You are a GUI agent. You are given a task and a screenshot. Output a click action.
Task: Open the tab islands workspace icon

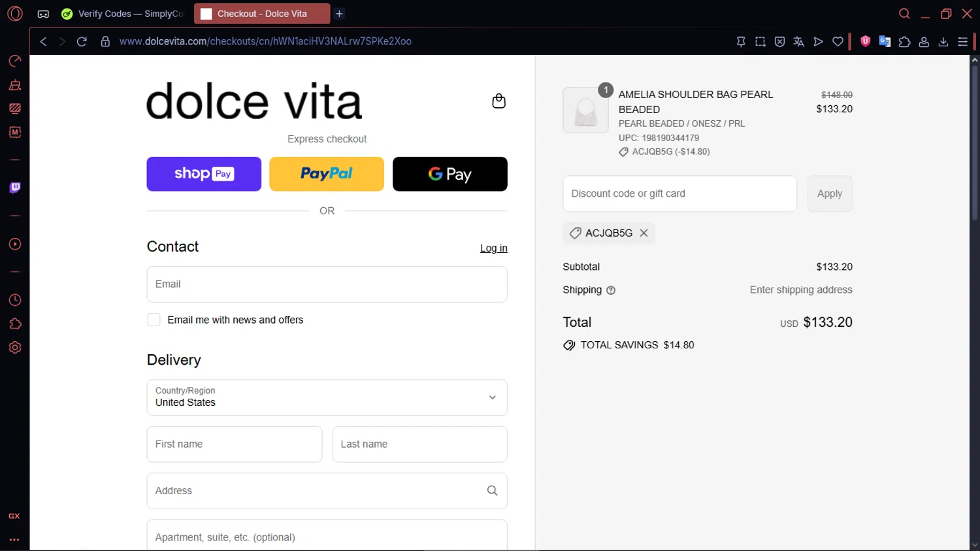tap(43, 14)
